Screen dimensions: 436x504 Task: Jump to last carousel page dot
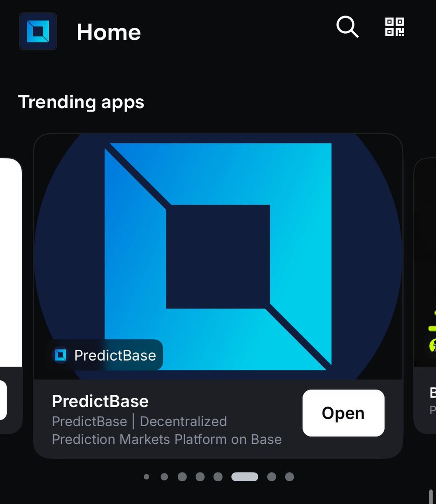tap(289, 477)
